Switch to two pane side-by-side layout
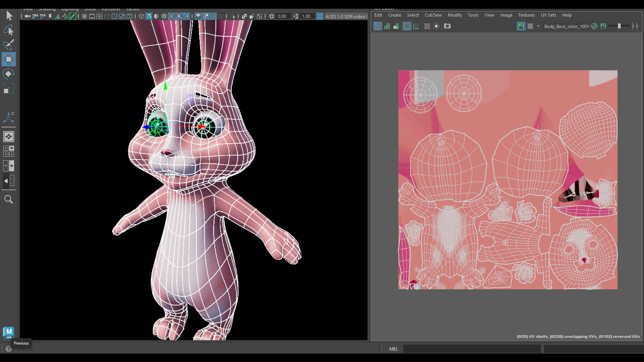The width and height of the screenshot is (644, 362). coord(9,166)
